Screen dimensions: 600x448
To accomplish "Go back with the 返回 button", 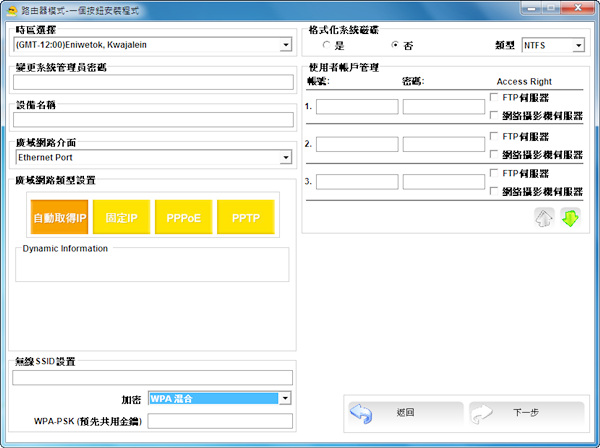I will [404, 412].
